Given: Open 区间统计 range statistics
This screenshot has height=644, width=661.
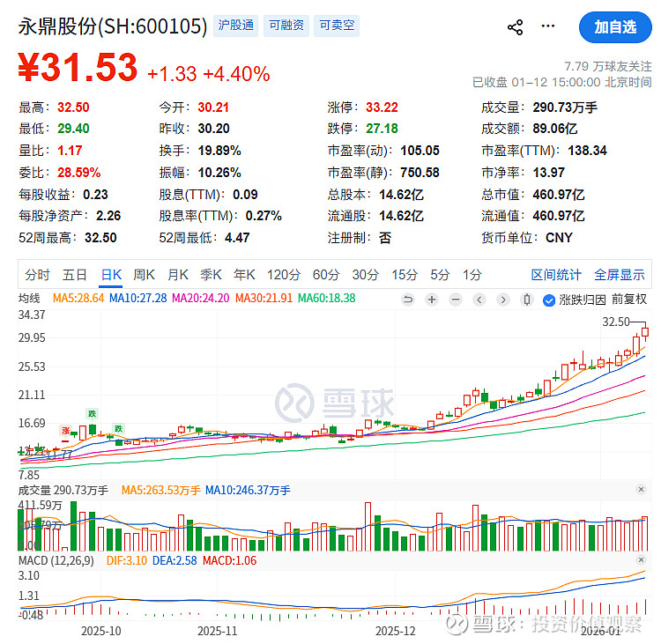Looking at the screenshot, I should tap(556, 275).
